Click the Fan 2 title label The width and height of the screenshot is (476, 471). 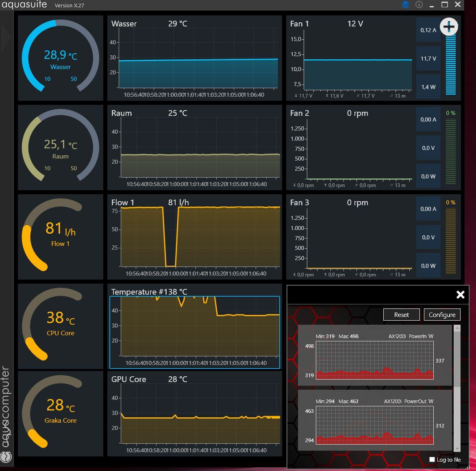[299, 113]
